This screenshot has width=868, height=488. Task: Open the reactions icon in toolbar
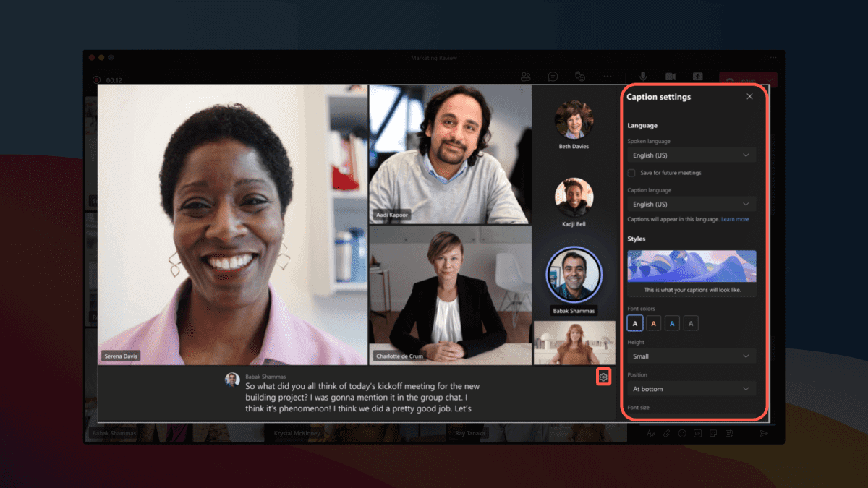(579, 77)
